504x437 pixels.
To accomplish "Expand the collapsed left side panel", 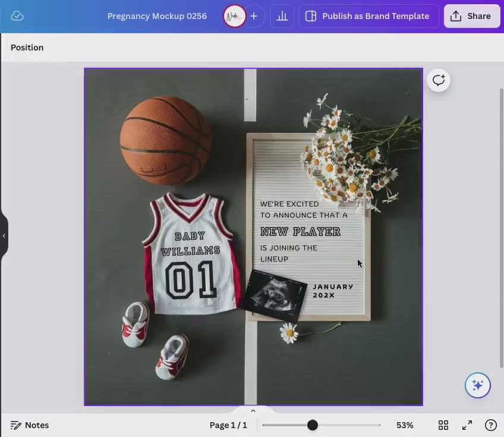I will pyautogui.click(x=4, y=236).
